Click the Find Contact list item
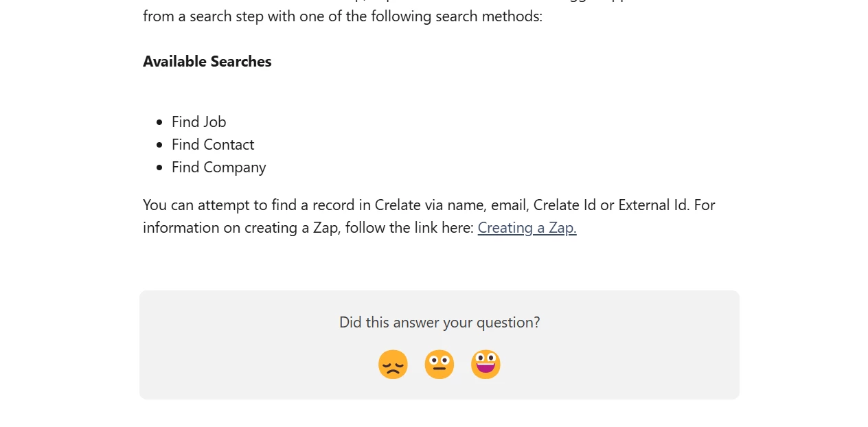This screenshot has width=868, height=427. tap(213, 144)
